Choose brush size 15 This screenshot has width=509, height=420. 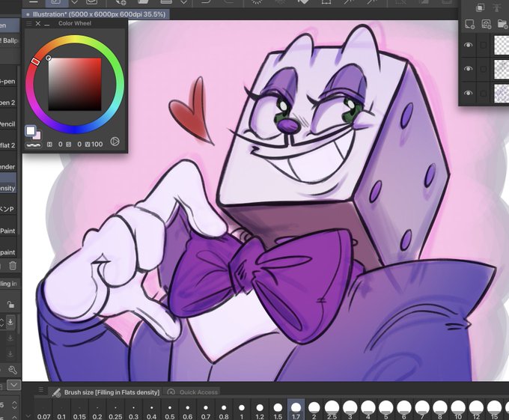[x=494, y=410]
